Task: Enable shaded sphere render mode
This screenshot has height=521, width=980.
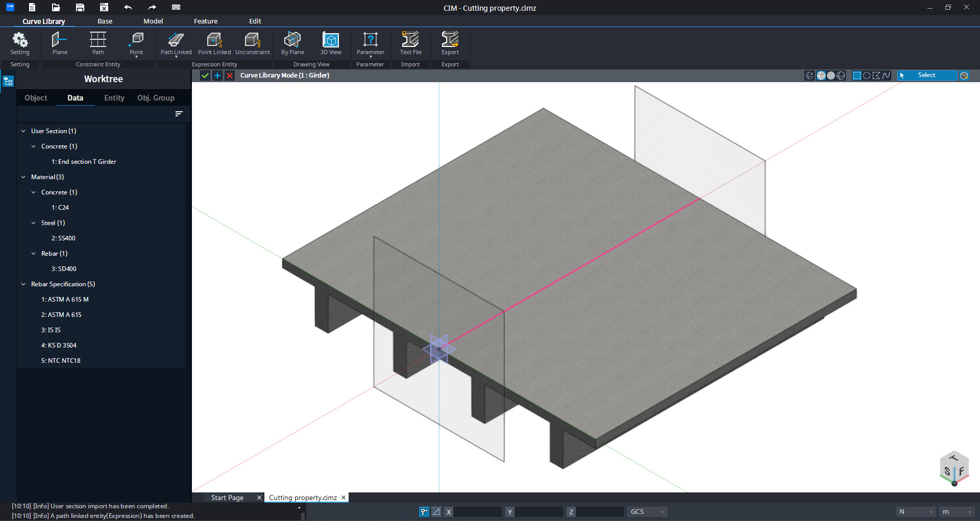Action: point(831,76)
